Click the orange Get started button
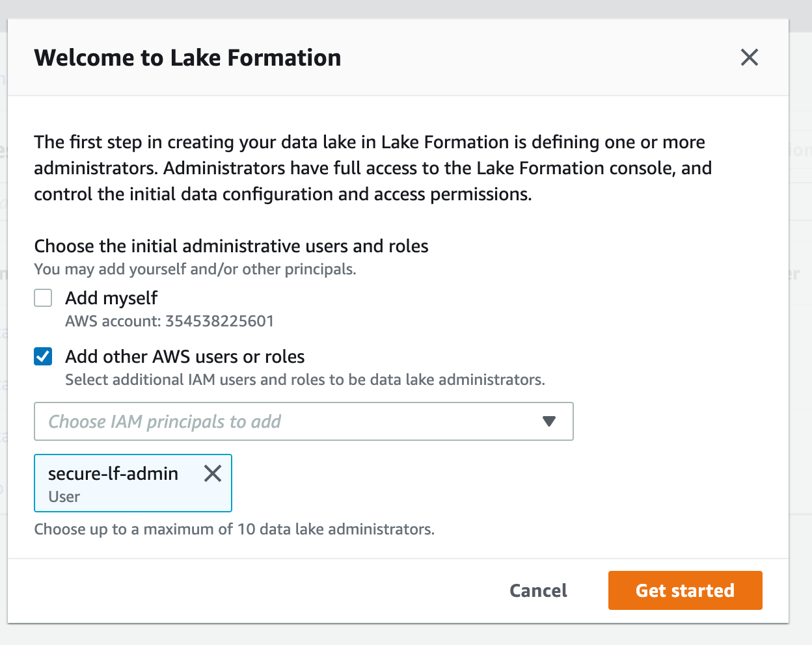Image resolution: width=812 pixels, height=645 pixels. [684, 590]
